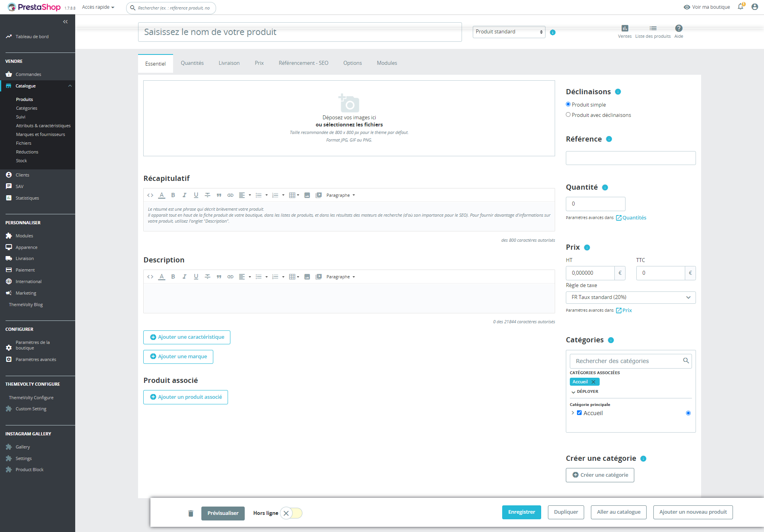This screenshot has width=764, height=532.
Task: Click the insert link icon in Récapitulatif toolbar
Action: coord(230,195)
